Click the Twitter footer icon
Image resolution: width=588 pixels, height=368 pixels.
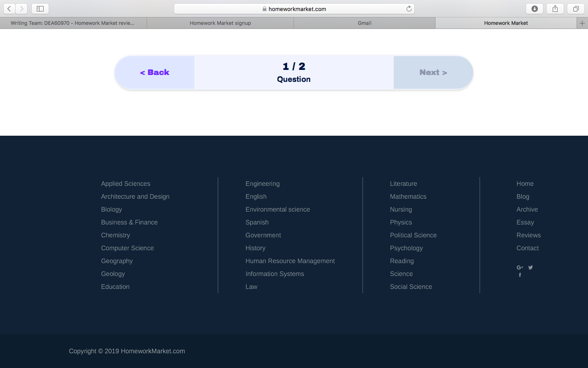click(531, 267)
